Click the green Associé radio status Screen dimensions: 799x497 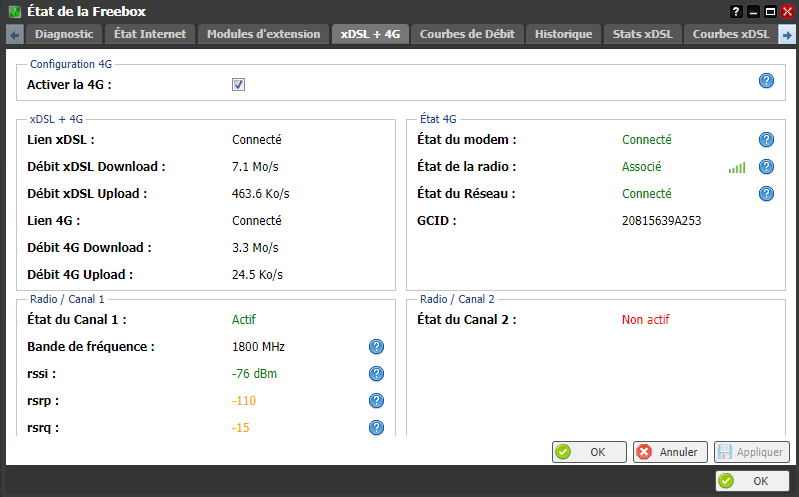click(x=642, y=167)
